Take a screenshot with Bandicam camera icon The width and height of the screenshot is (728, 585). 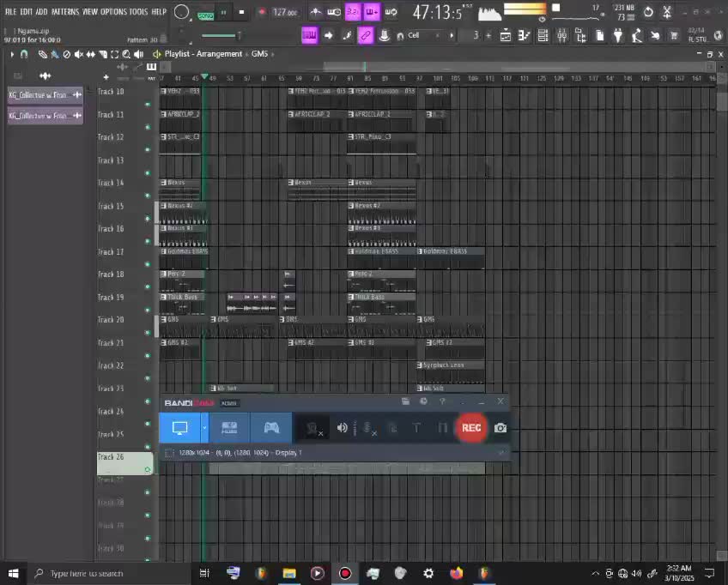point(500,427)
